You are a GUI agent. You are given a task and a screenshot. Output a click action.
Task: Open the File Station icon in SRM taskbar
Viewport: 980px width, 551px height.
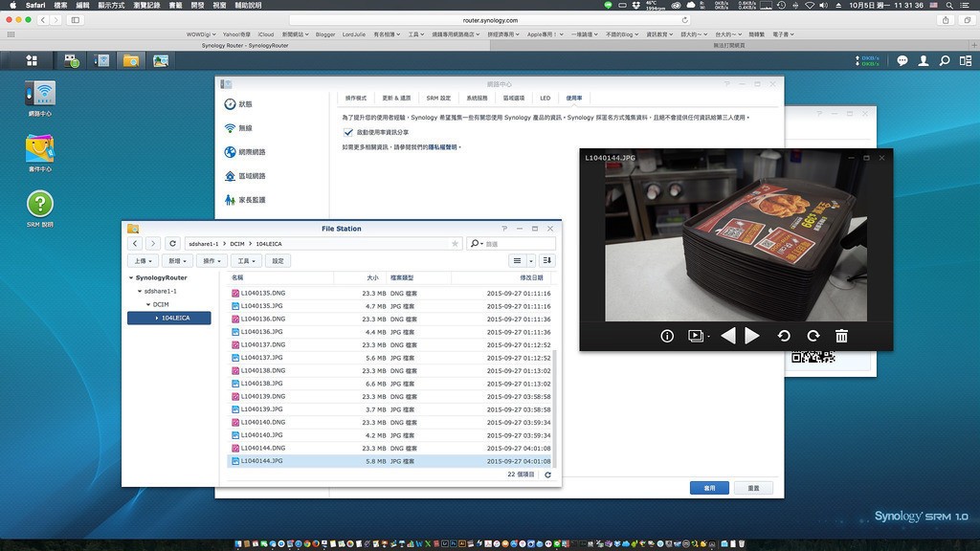tap(130, 60)
